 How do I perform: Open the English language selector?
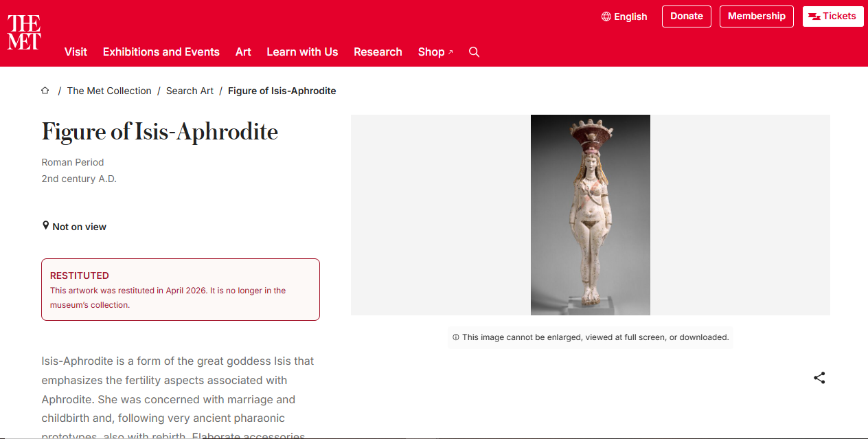click(624, 16)
